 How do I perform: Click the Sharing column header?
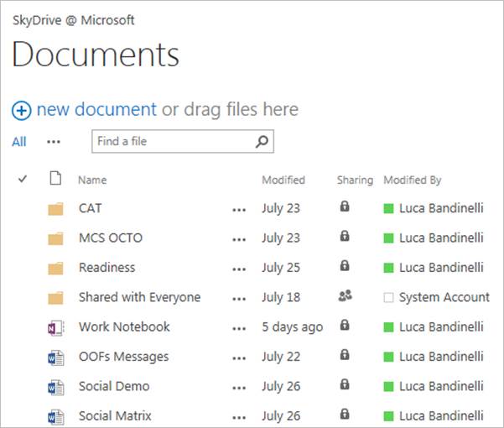(x=355, y=180)
